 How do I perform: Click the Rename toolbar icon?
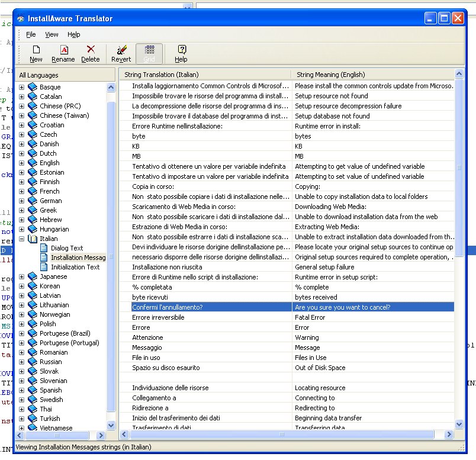coord(63,54)
